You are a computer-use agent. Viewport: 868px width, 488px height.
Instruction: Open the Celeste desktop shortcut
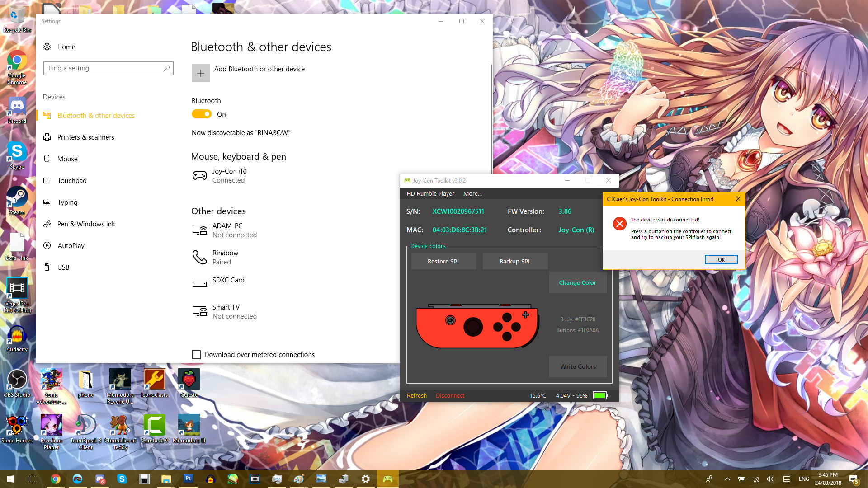(x=189, y=383)
